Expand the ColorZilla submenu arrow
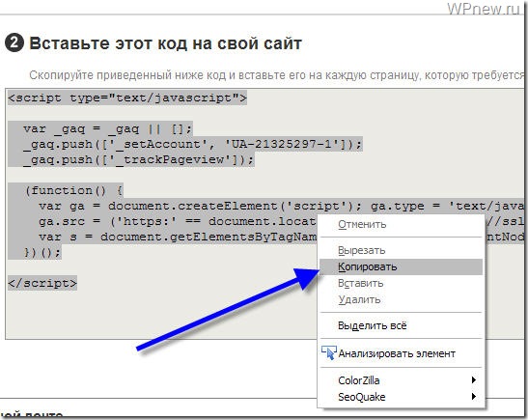This screenshot has width=528, height=420. click(473, 379)
